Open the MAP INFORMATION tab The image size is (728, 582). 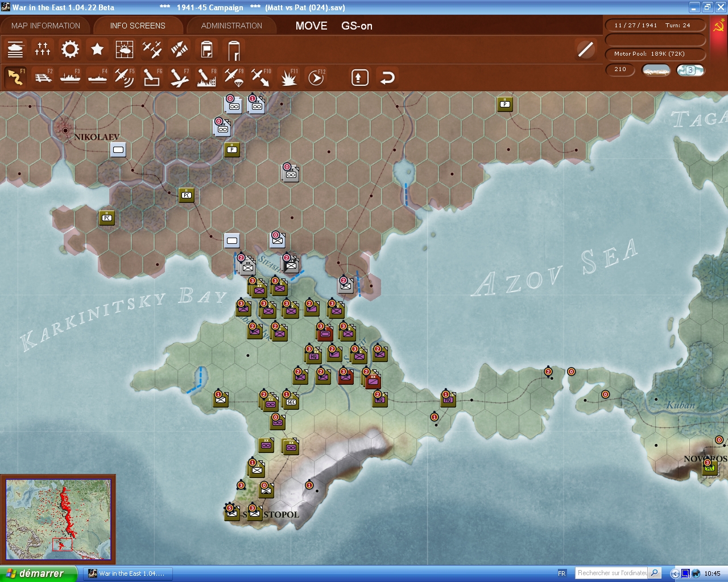coord(45,26)
